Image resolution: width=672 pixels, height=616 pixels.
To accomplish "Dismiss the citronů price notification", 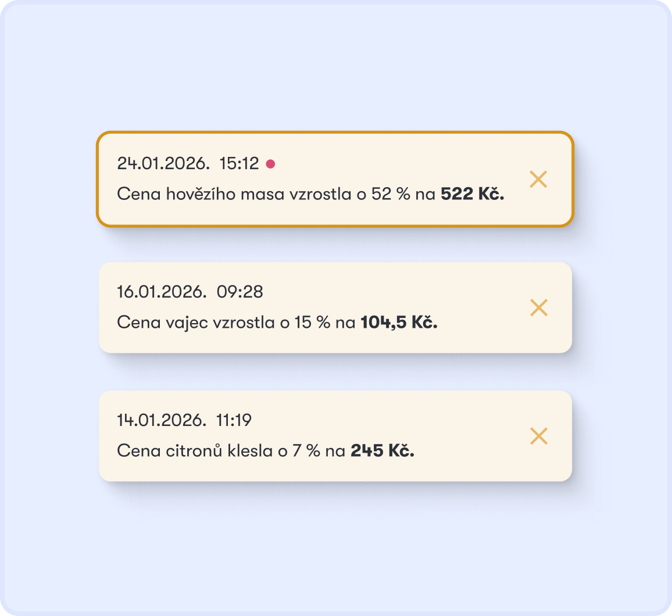I will (539, 436).
